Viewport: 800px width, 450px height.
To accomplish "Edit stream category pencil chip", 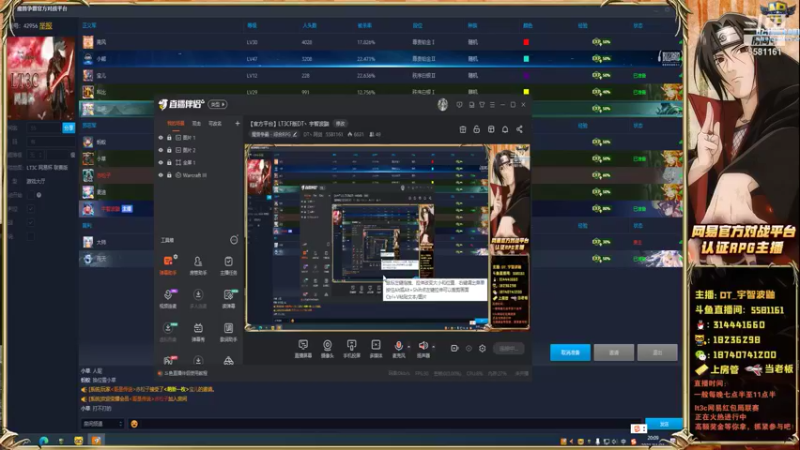I will click(x=274, y=134).
